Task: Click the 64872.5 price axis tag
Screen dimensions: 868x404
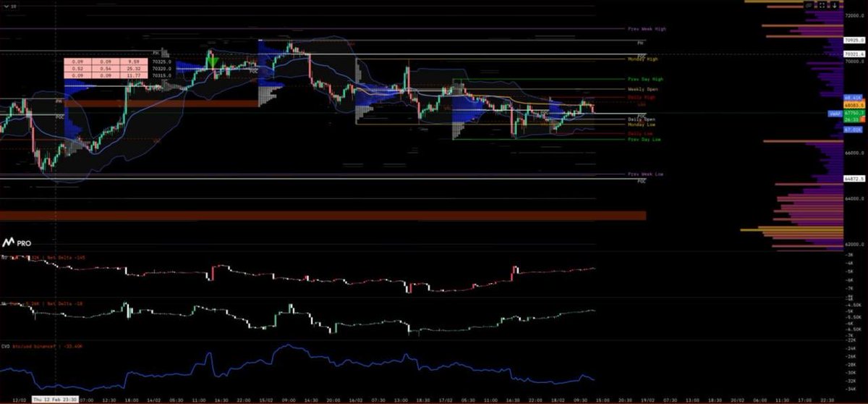Action: [x=855, y=178]
